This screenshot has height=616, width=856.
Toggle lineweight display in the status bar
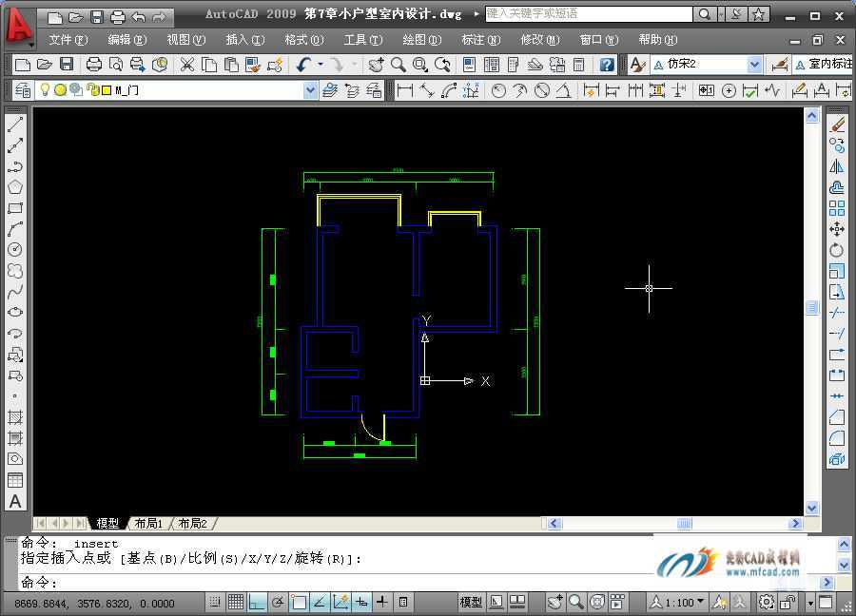[x=382, y=603]
